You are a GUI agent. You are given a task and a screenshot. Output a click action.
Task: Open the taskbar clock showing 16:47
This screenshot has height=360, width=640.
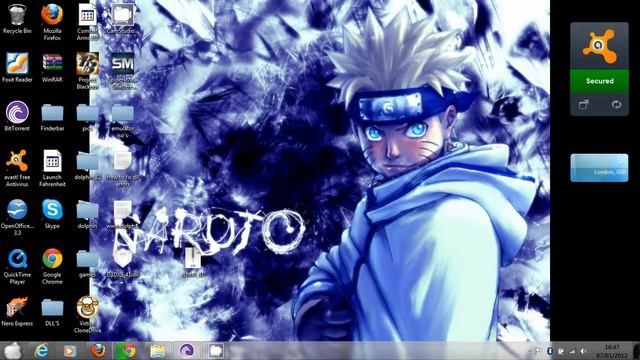[611, 351]
